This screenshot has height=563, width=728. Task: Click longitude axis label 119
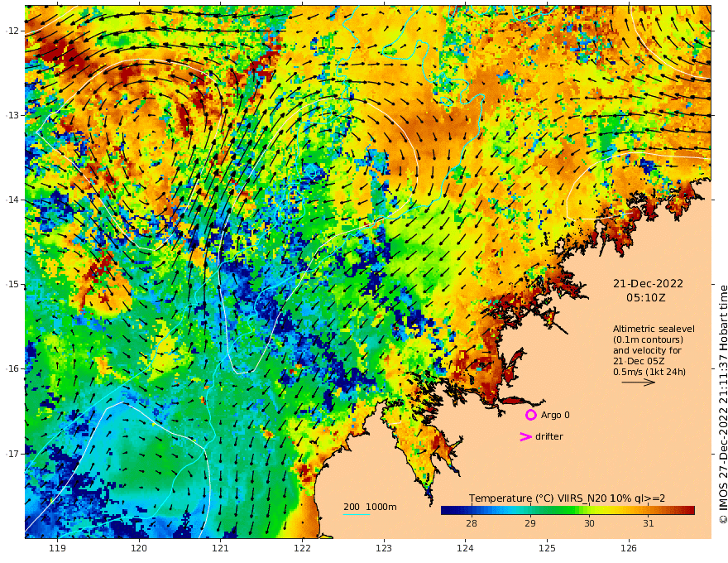pyautogui.click(x=57, y=548)
